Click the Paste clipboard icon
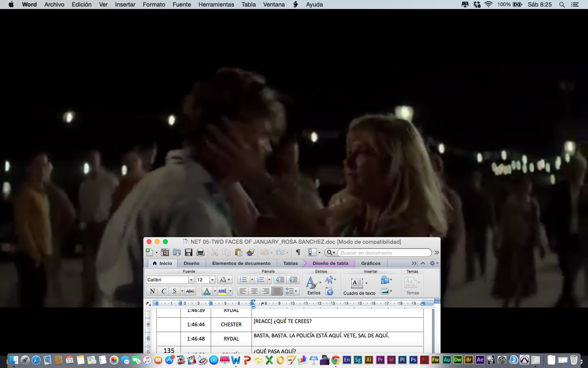588x368 pixels. tap(239, 252)
